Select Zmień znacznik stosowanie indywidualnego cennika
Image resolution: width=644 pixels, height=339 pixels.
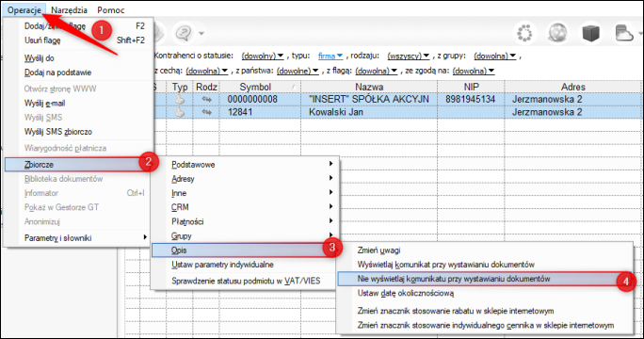[x=485, y=326]
